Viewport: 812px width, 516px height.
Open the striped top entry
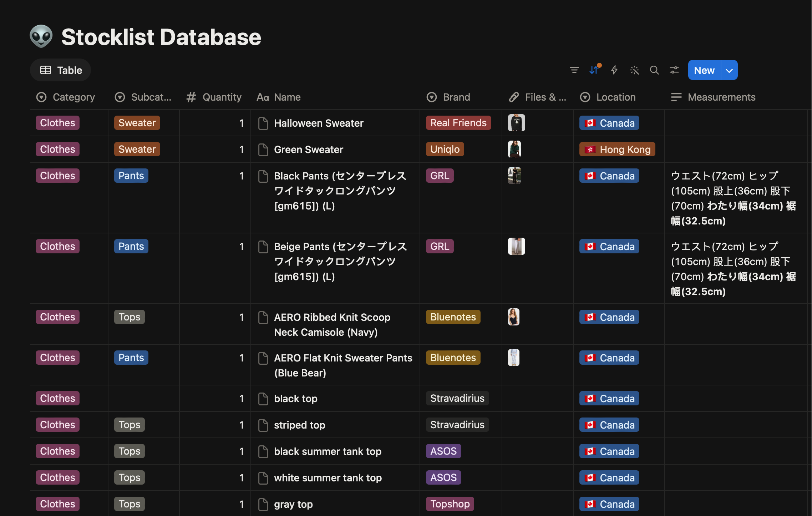click(300, 425)
